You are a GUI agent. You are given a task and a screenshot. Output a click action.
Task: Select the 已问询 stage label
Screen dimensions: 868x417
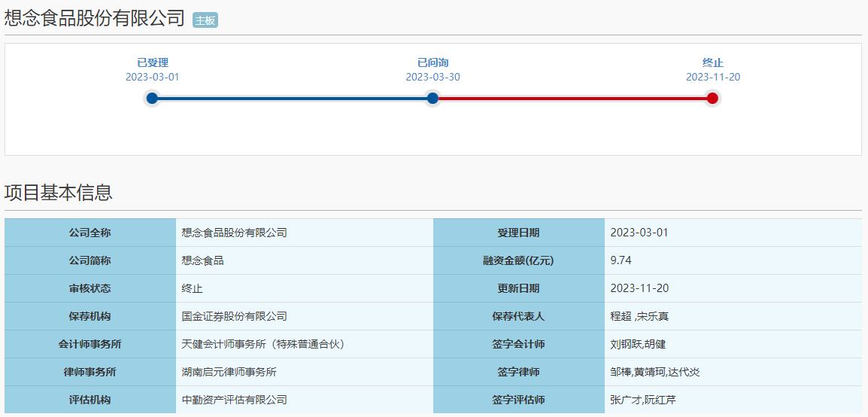432,63
